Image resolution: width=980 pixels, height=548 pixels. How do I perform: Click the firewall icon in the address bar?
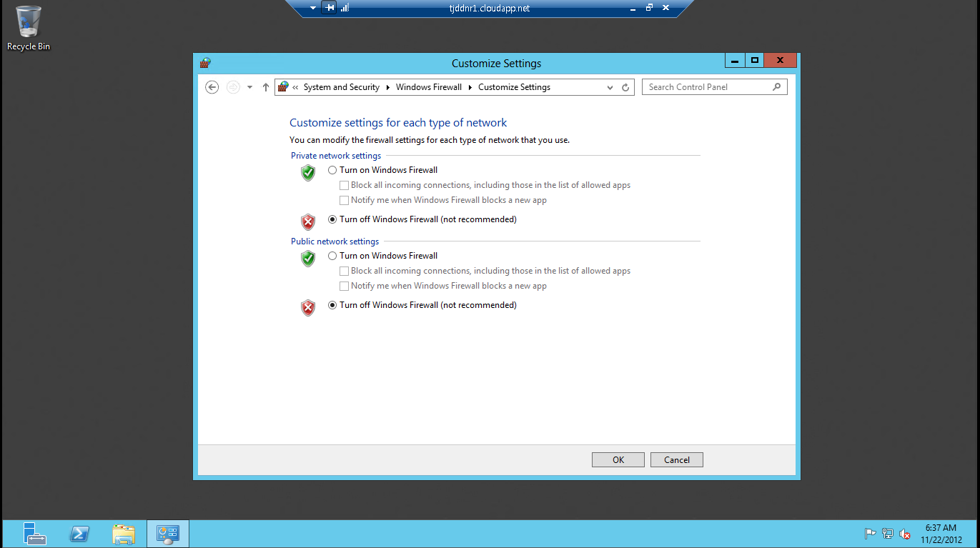pos(283,87)
